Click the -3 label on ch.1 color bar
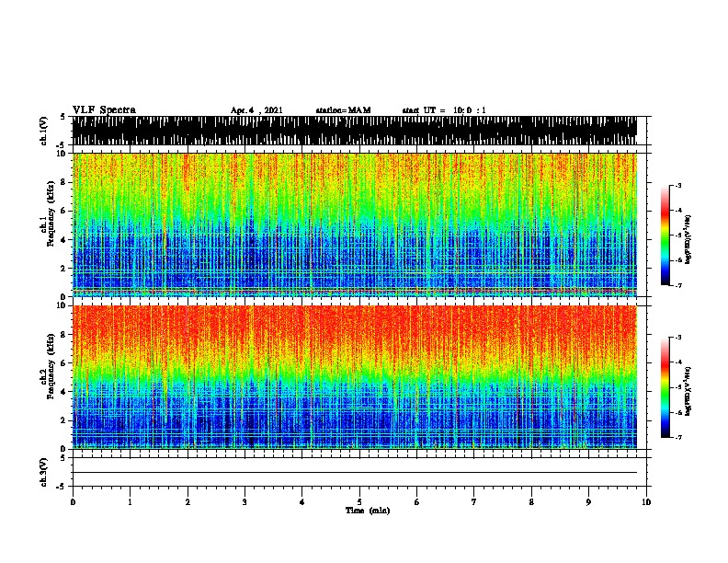Screen dimensions: 728x563 click(678, 186)
